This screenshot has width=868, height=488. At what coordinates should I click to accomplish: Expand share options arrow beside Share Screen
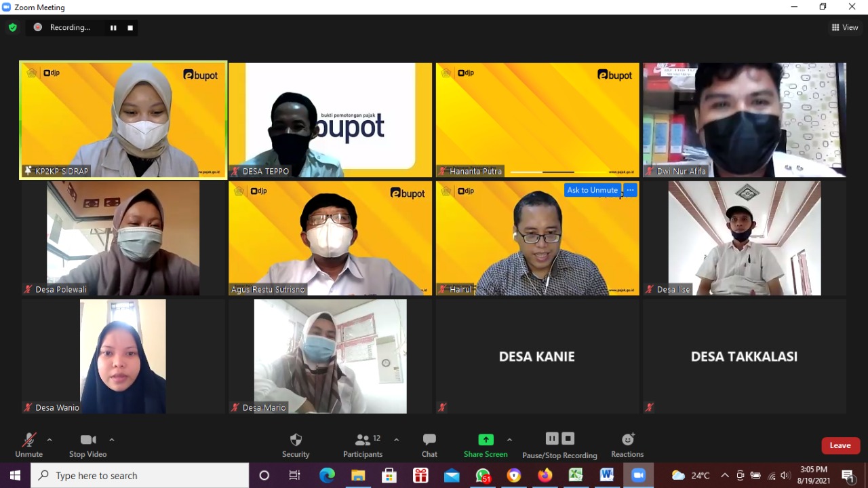[x=509, y=440]
